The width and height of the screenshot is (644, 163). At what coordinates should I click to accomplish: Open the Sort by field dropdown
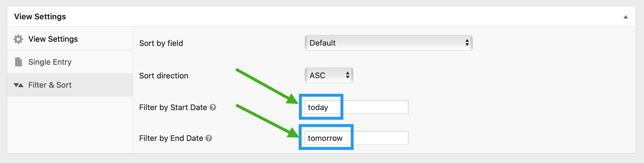click(x=388, y=43)
